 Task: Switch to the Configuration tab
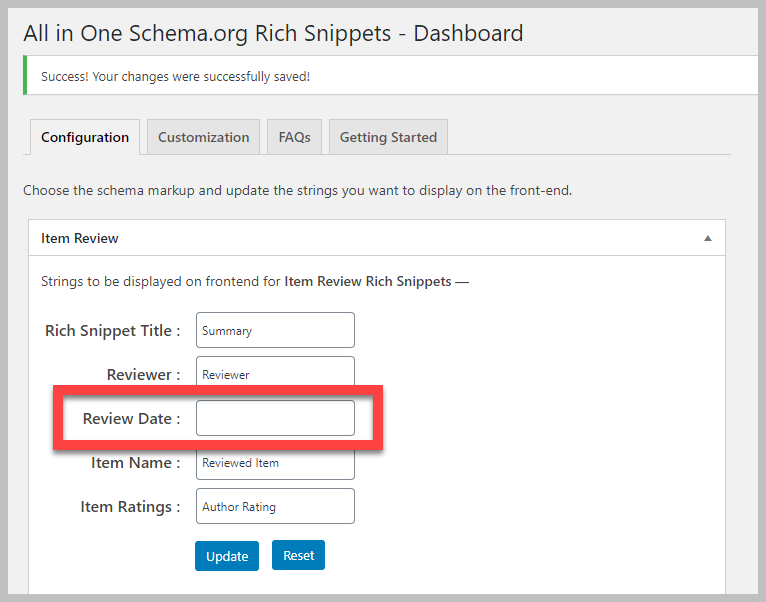tap(85, 137)
